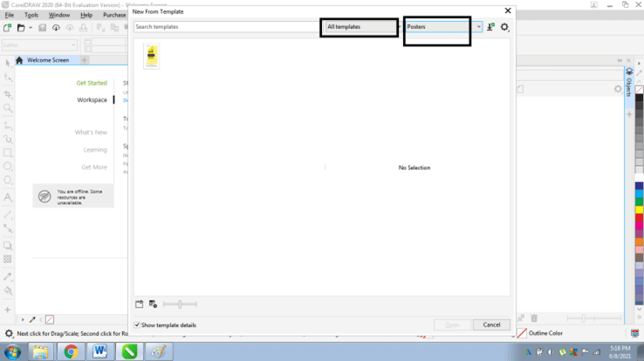Open the Tools menu
Image resolution: width=644 pixels, height=361 pixels.
pyautogui.click(x=31, y=15)
